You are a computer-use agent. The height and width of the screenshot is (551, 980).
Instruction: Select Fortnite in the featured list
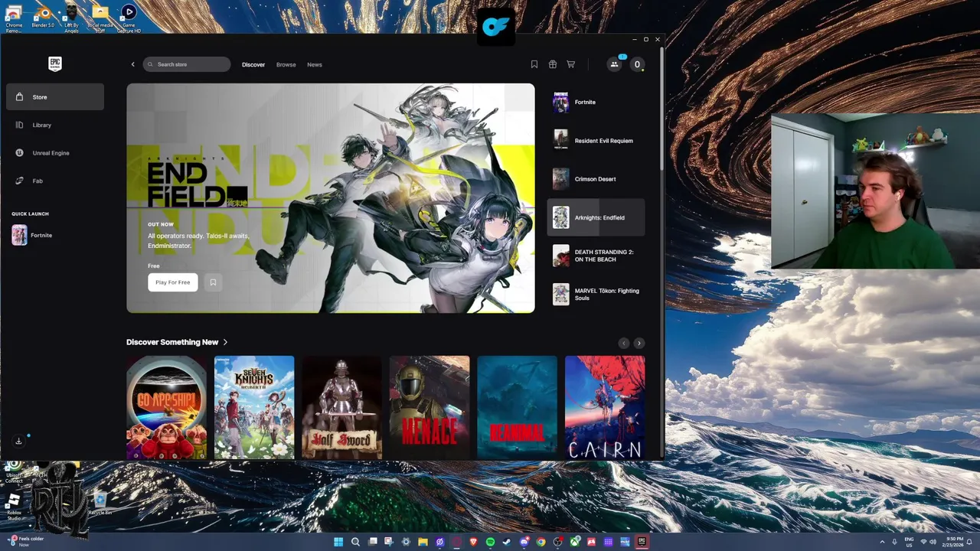(x=596, y=102)
